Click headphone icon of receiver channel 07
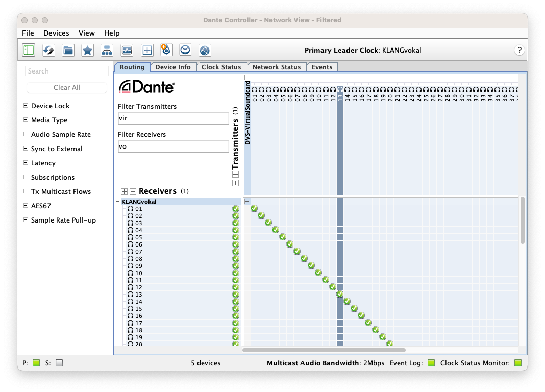 (130, 252)
